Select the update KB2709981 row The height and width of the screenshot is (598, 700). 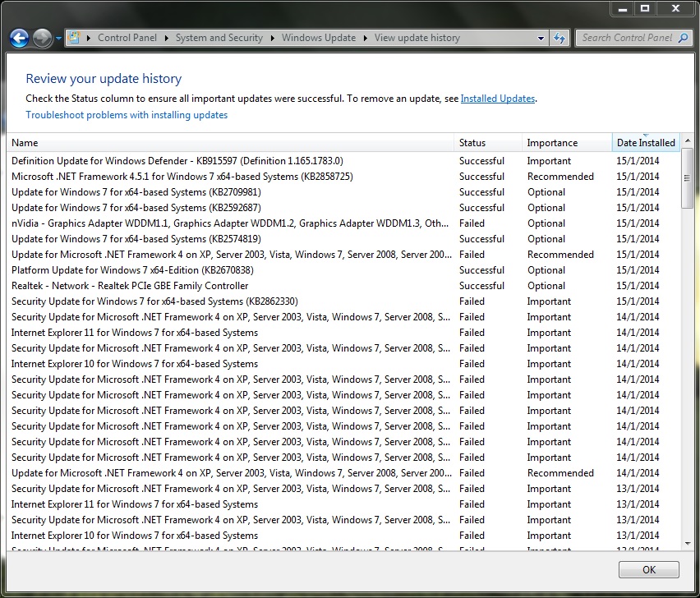coord(343,192)
